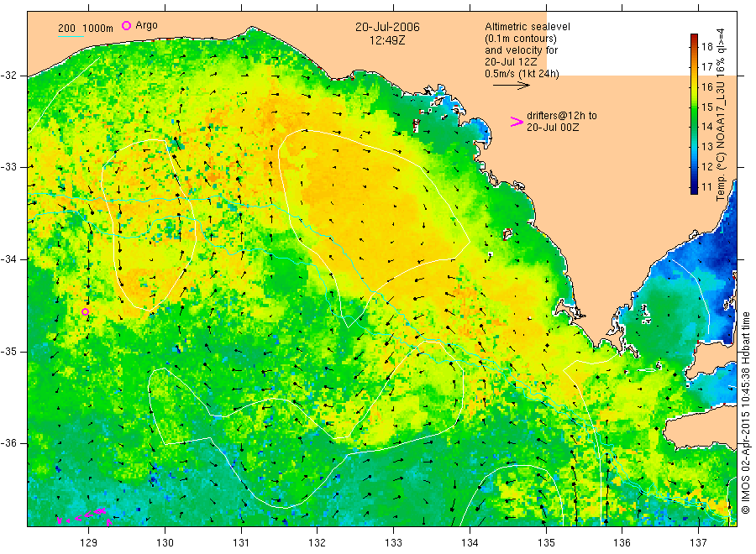Click the 'Altimetric sealevel' caption line
This screenshot has height=554, width=756.
point(528,27)
